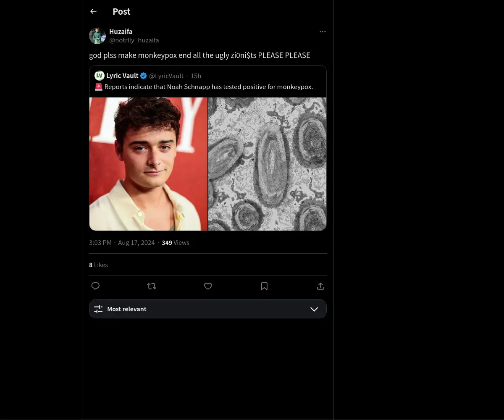Click the back arrow icon
The height and width of the screenshot is (420, 504).
pyautogui.click(x=93, y=11)
